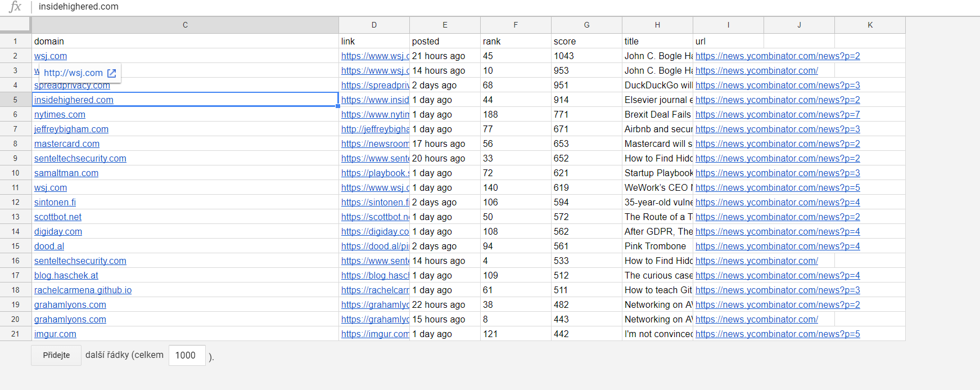This screenshot has height=390, width=980.
Task: Open the insidehighered.com domain link
Action: coord(74,100)
